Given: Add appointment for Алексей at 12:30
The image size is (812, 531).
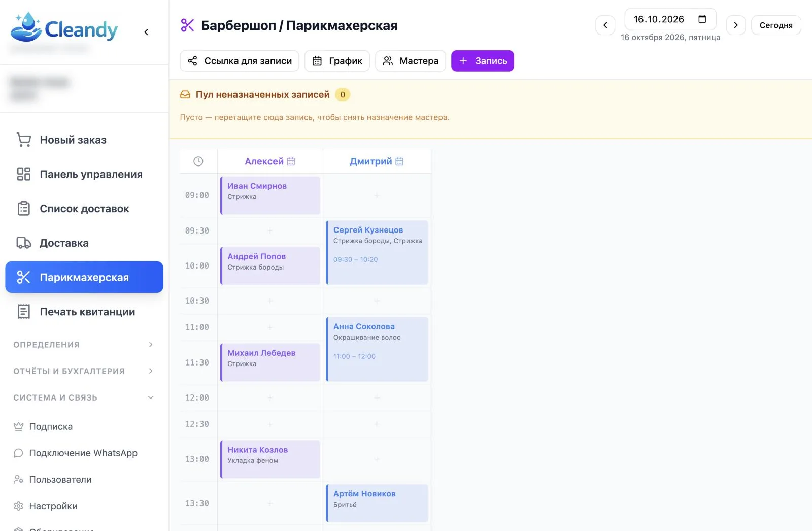Looking at the screenshot, I should coord(270,424).
